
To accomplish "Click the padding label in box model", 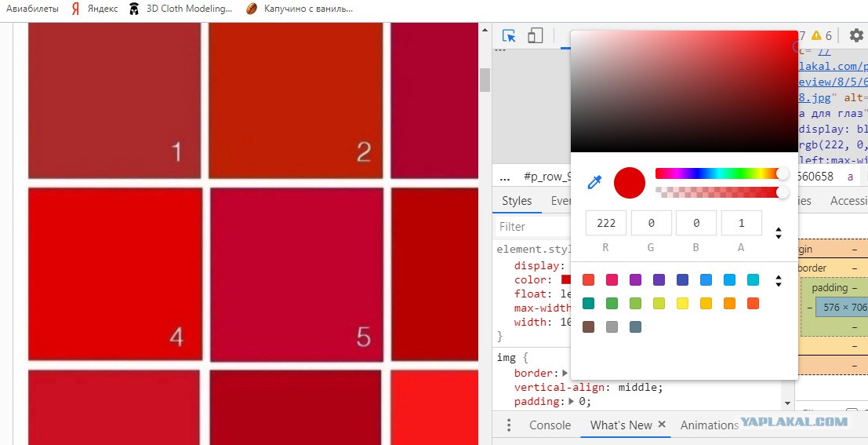I will point(830,288).
